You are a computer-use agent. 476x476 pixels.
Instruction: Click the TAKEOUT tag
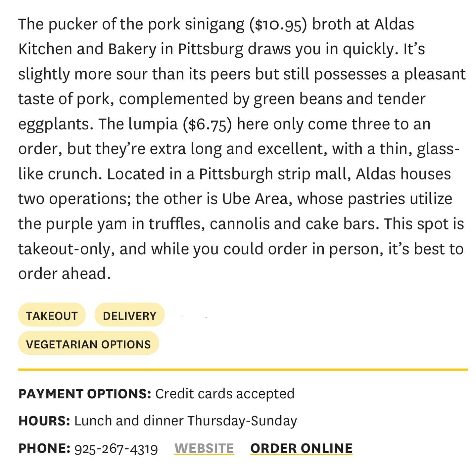(x=52, y=315)
